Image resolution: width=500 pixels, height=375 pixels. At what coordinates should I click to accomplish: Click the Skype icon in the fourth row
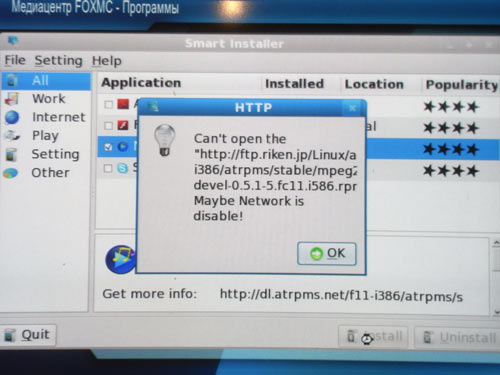pyautogui.click(x=123, y=168)
